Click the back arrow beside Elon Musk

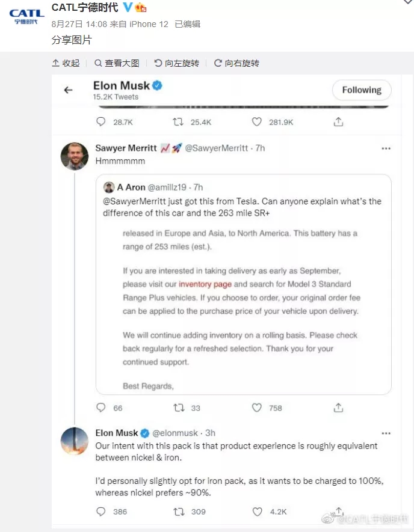pyautogui.click(x=68, y=90)
